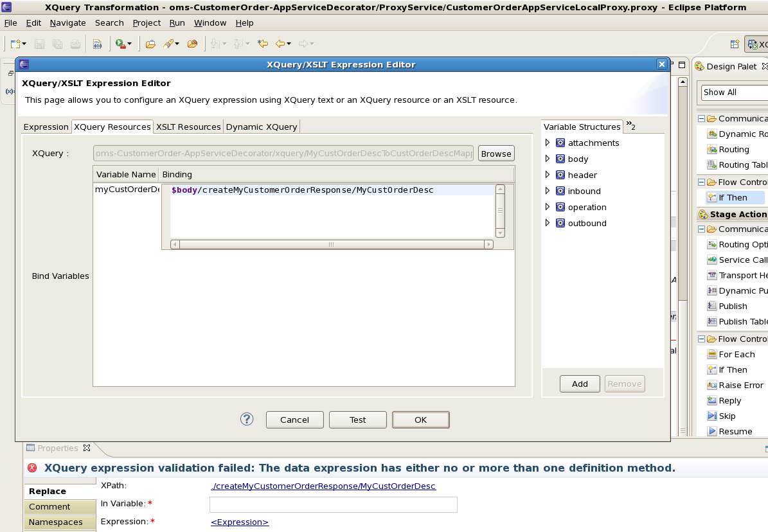This screenshot has height=532, width=768.
Task: Select Dynamic Routing palette item icon
Action: click(x=712, y=134)
